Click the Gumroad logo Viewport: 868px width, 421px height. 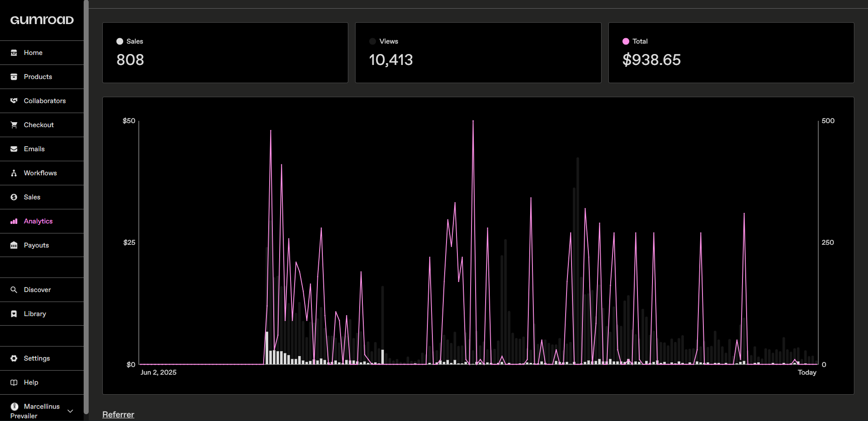click(x=42, y=20)
